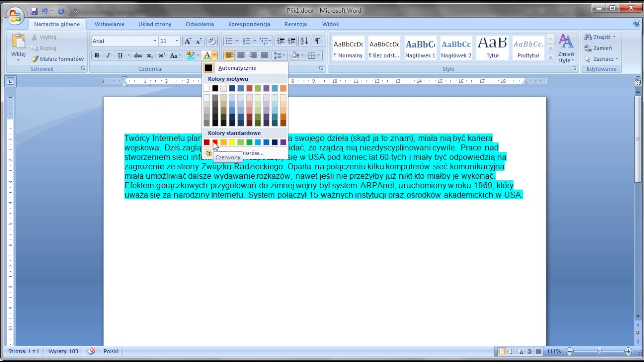Toggle bold formatting
The height and width of the screenshot is (362, 644).
(97, 55)
